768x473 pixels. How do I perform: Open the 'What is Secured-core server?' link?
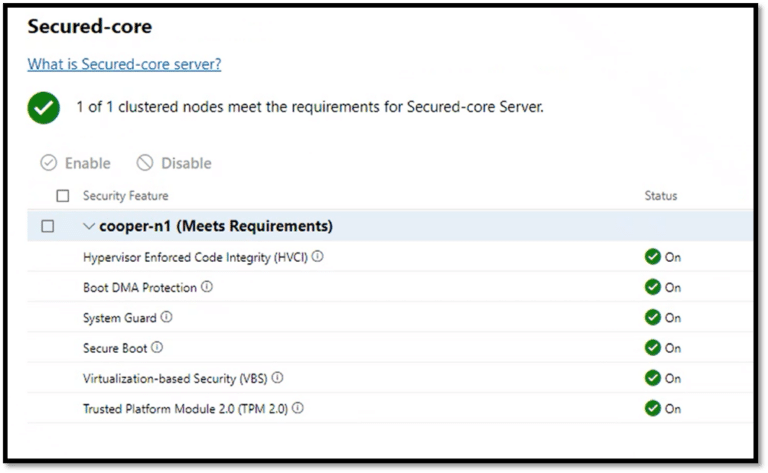[x=124, y=64]
